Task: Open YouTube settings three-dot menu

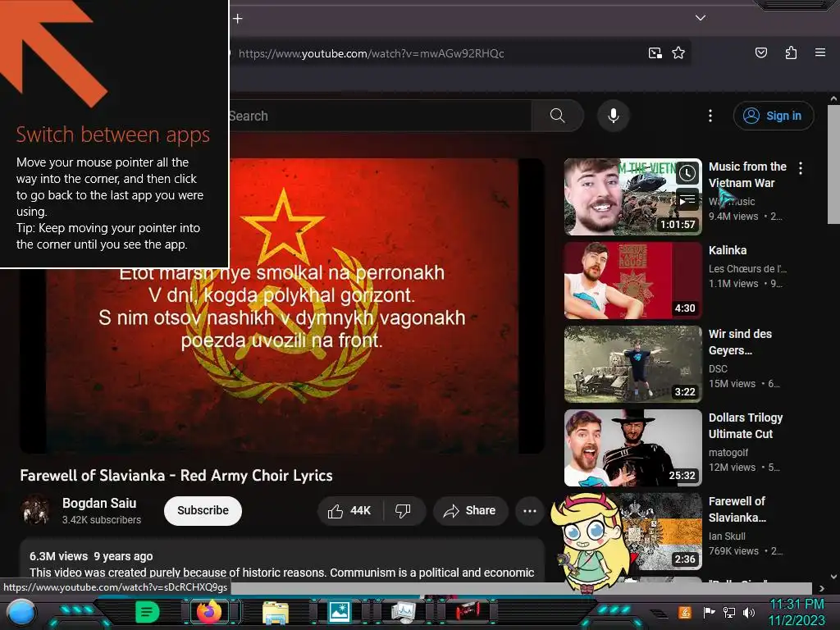Action: tap(710, 116)
